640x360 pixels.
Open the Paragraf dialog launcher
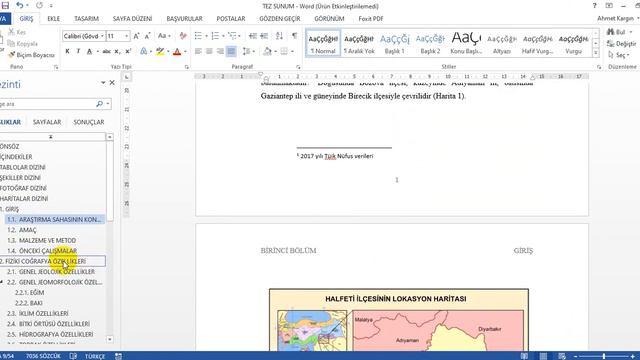tap(298, 67)
